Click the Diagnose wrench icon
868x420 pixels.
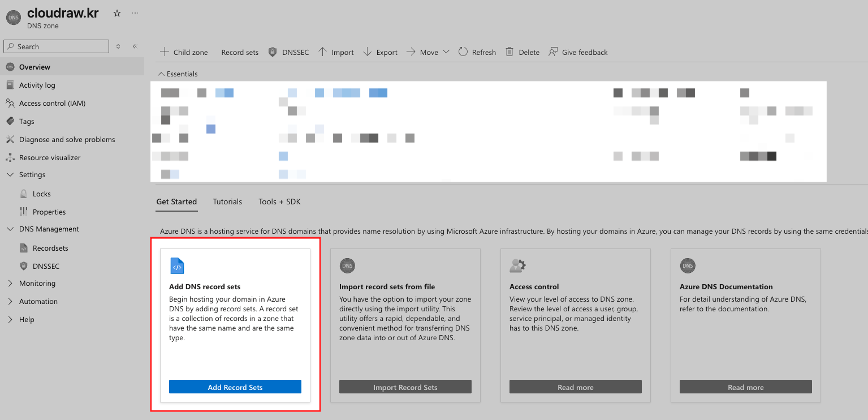point(10,139)
